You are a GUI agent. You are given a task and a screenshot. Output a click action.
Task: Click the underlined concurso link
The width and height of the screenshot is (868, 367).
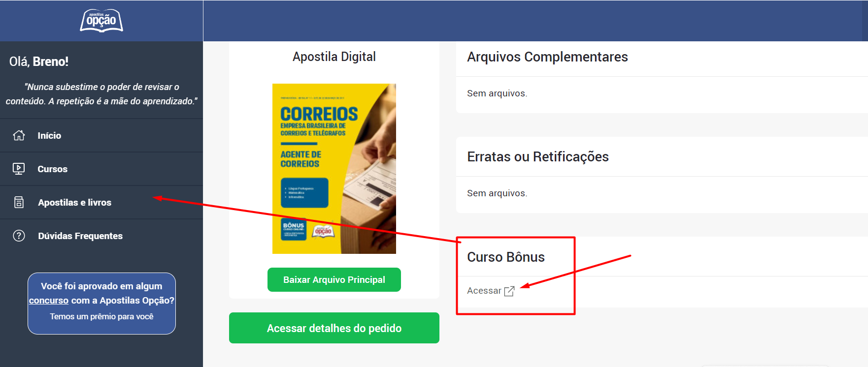pos(49,301)
